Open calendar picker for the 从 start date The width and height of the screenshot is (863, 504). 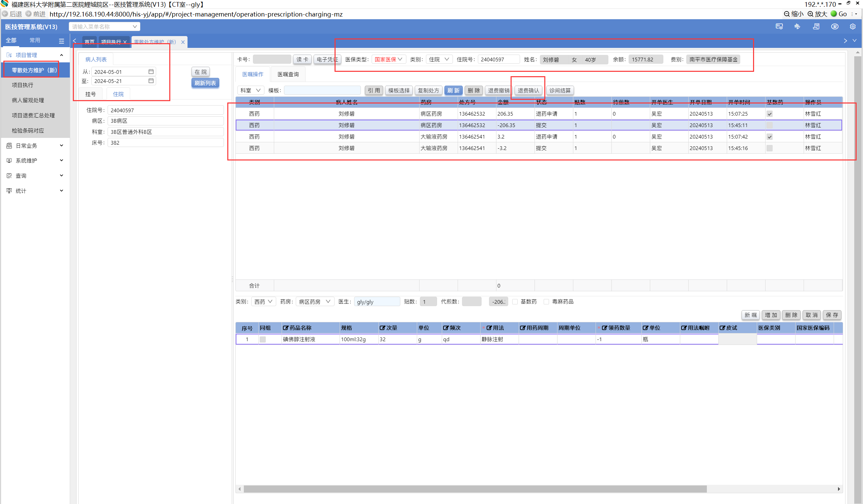(151, 71)
